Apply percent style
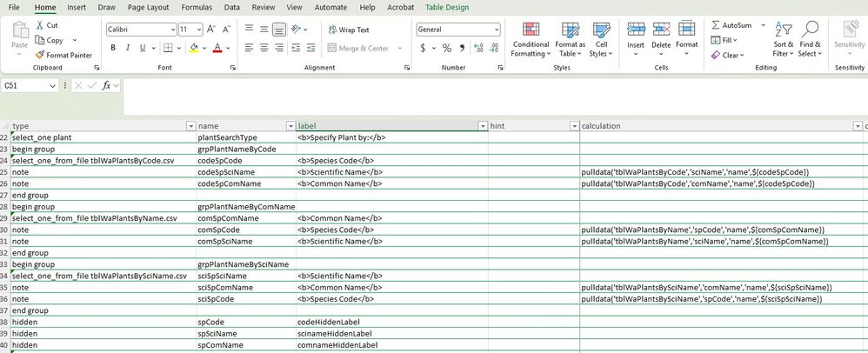The height and width of the screenshot is (353, 868). (447, 48)
